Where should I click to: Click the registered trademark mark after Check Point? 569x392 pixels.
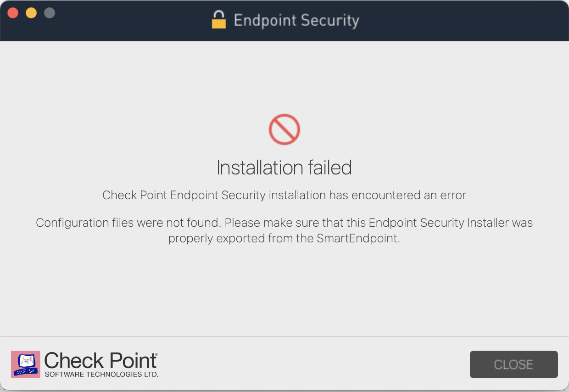click(156, 354)
